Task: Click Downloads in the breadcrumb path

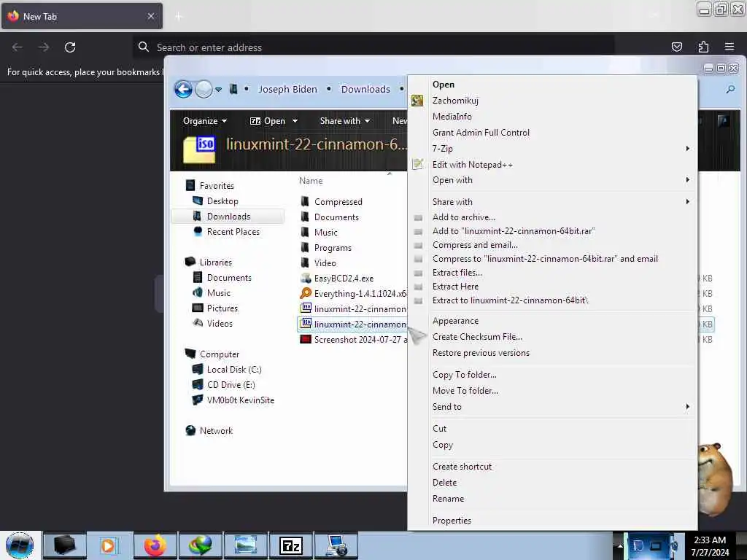Action: point(365,90)
